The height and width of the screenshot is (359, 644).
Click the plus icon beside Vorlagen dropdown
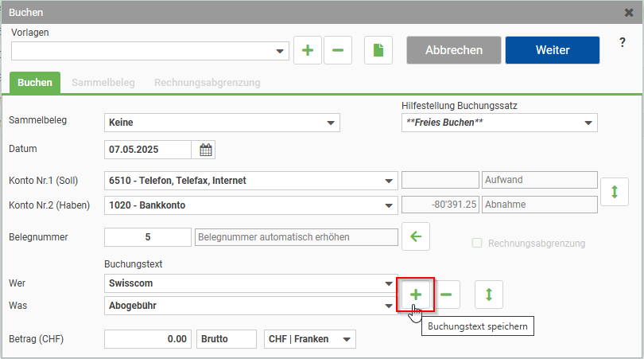(308, 50)
